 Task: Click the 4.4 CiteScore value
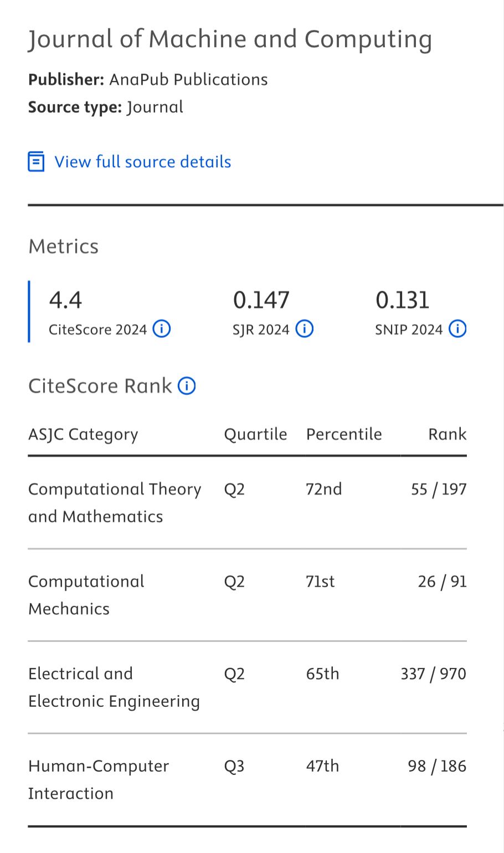click(65, 300)
